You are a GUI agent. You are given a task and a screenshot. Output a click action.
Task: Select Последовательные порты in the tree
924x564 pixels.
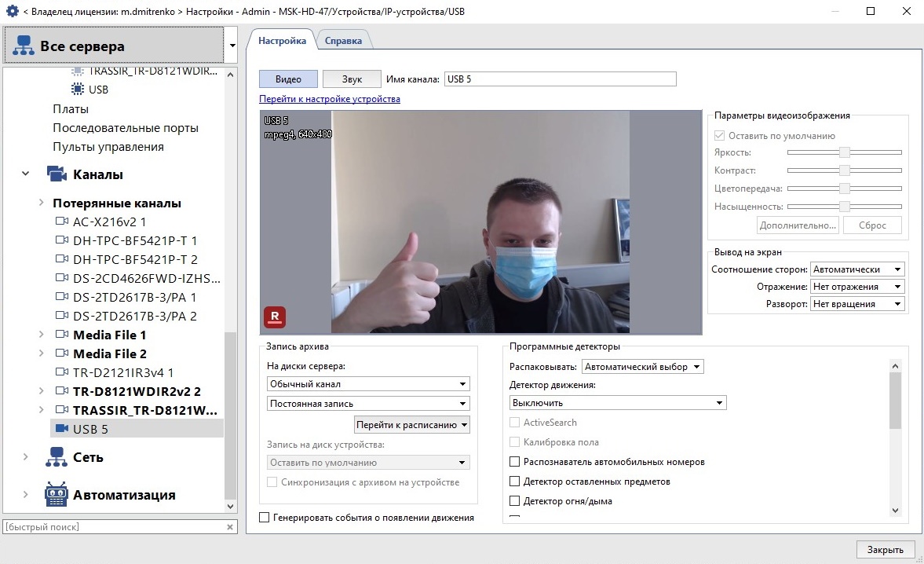(x=126, y=128)
